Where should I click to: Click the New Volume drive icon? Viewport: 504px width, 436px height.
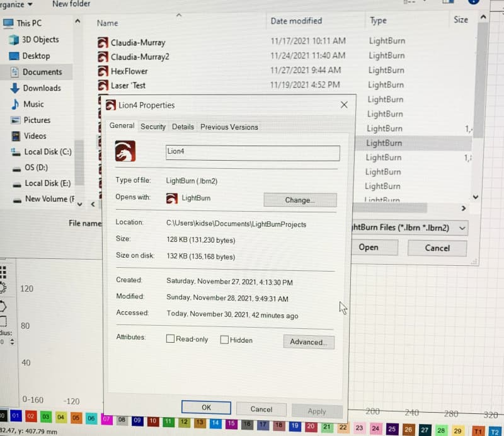(x=18, y=200)
